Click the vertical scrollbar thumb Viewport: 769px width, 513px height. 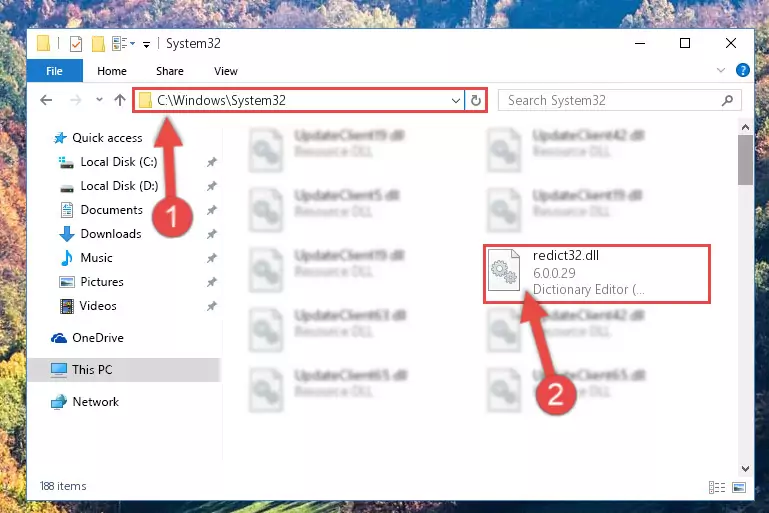(745, 160)
